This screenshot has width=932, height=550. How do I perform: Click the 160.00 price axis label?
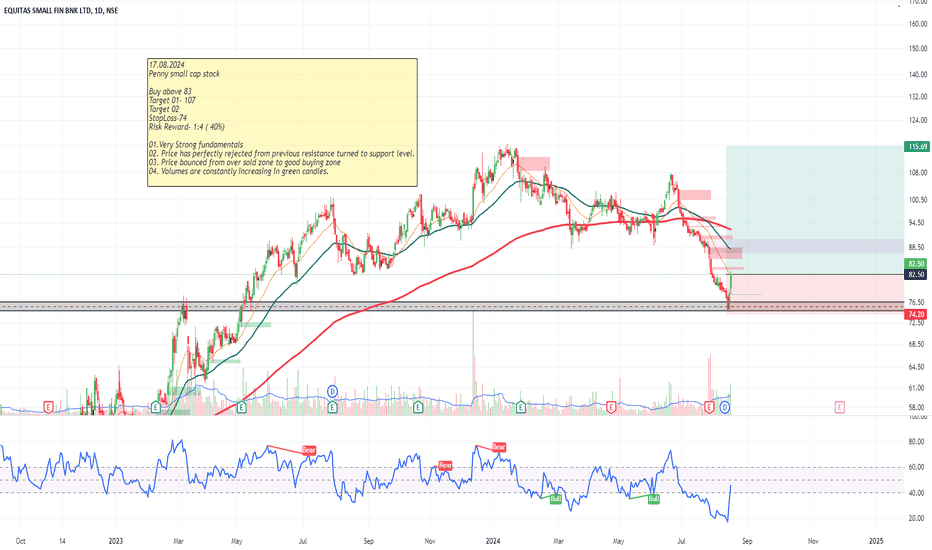pyautogui.click(x=918, y=24)
